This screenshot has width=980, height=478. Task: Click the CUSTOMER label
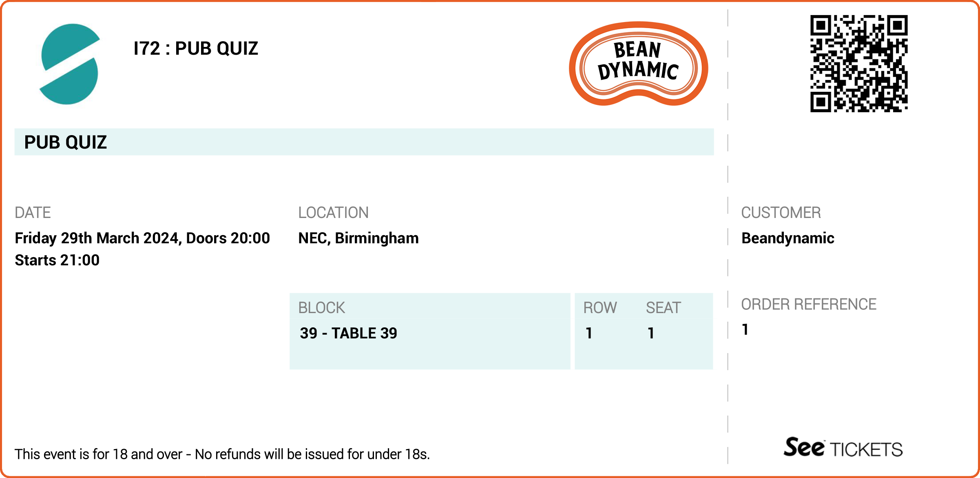tap(781, 213)
